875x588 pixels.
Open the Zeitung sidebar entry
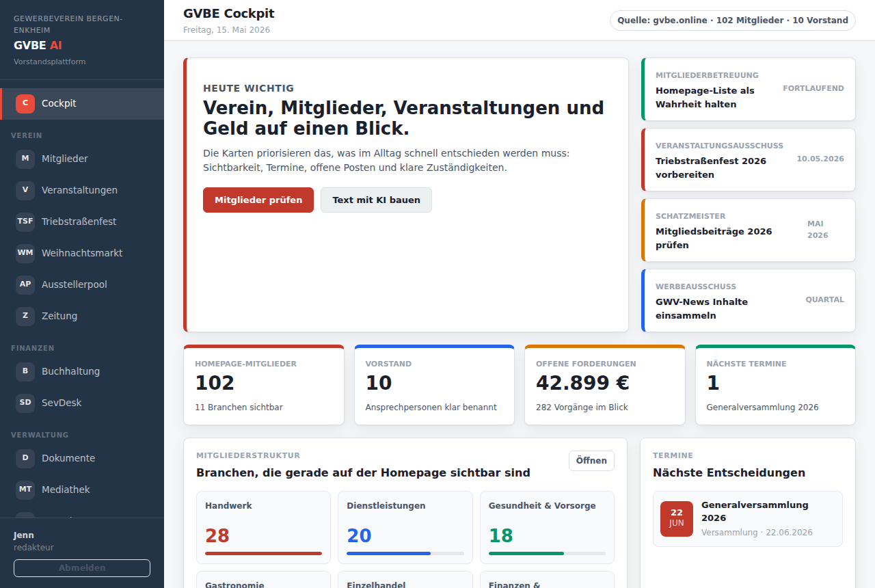pos(82,316)
